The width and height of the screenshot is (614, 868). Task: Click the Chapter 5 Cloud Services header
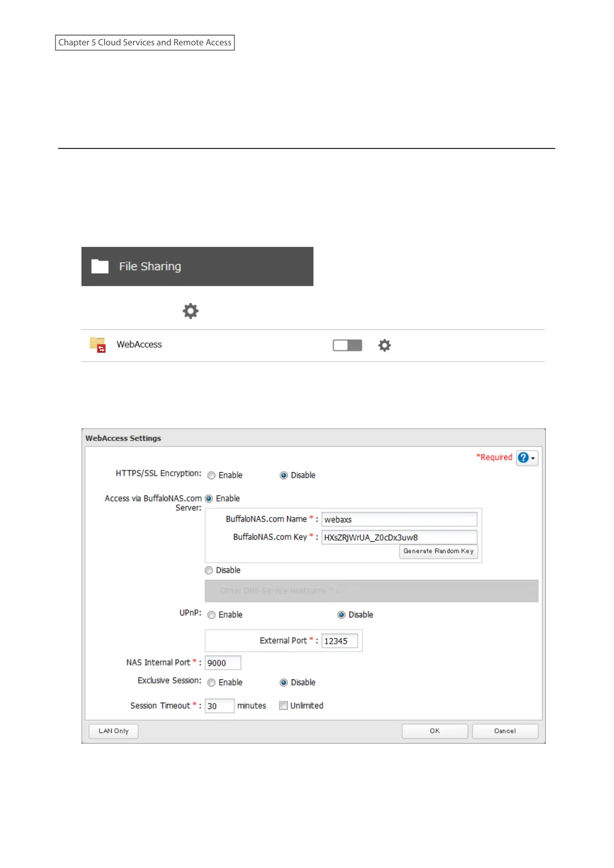tap(145, 42)
